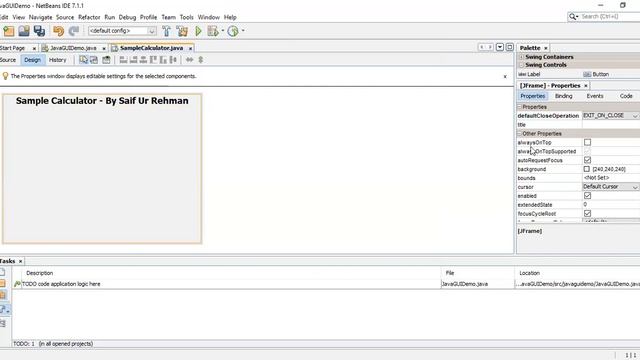Toggle the enabled property checkbox
The height and width of the screenshot is (360, 640).
click(587, 196)
